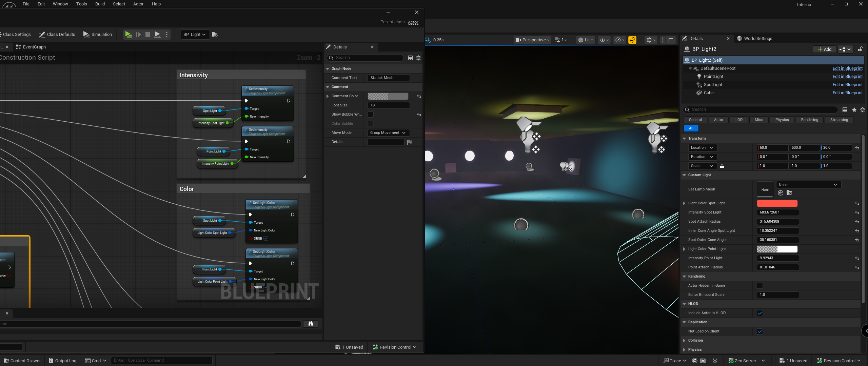Open Light Color Spot Light red swatch
This screenshot has width=868, height=366.
point(777,203)
